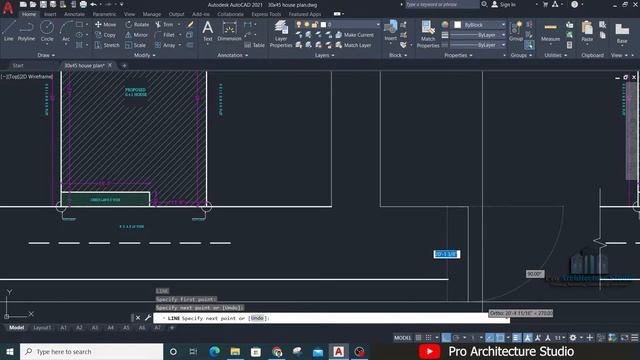
Task: Click the Plot printer icon in quick access toolbar
Action: [83, 4]
